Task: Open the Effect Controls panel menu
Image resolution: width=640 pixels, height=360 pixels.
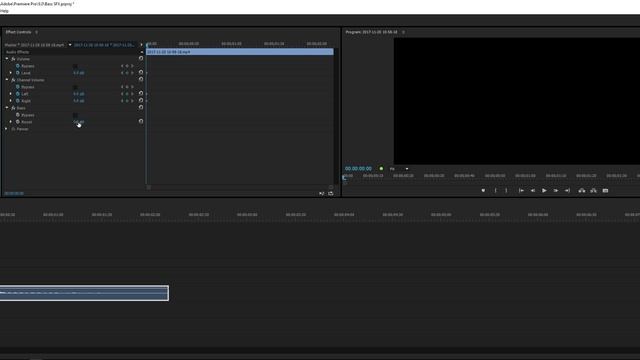Action: tap(36, 32)
